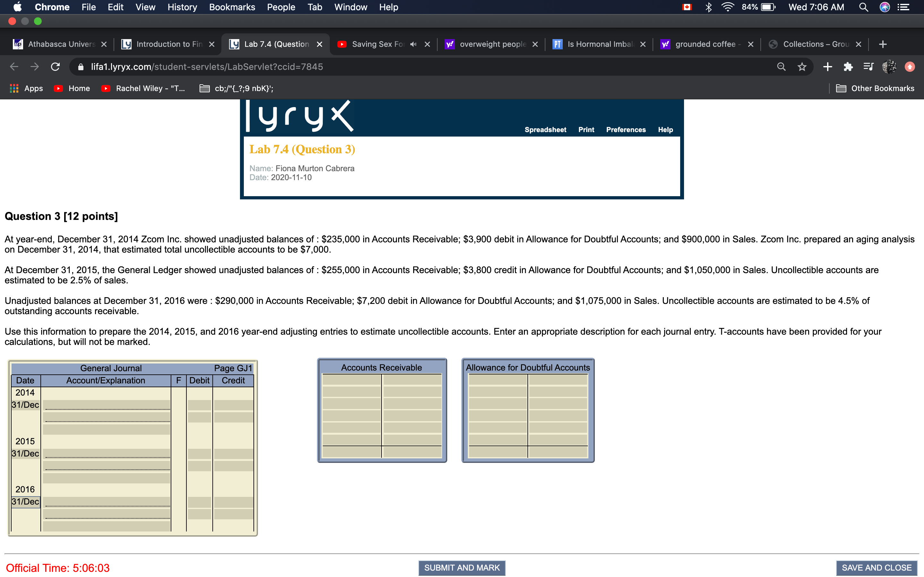Click the padlock security icon in address bar
This screenshot has height=577, width=924.
(81, 67)
